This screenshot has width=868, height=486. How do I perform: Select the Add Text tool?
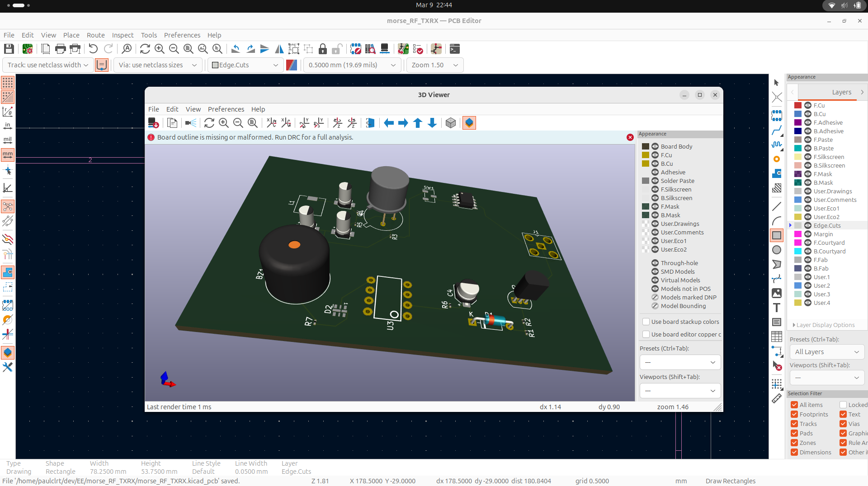pos(777,308)
